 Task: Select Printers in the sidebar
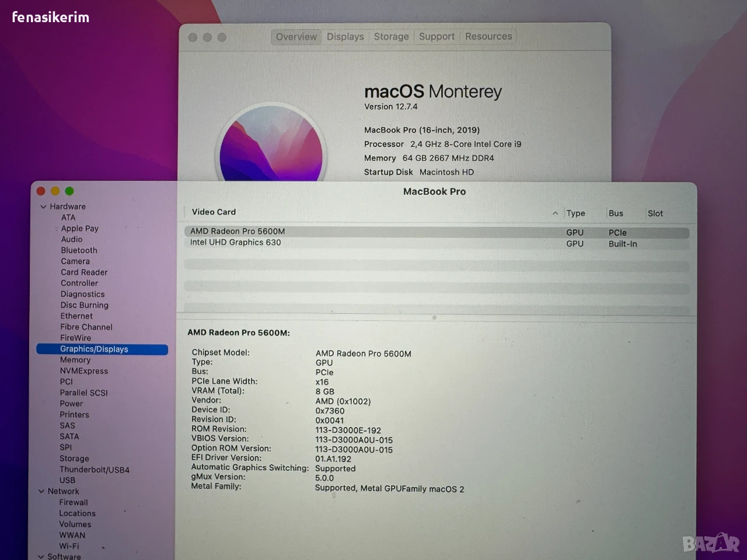point(74,415)
